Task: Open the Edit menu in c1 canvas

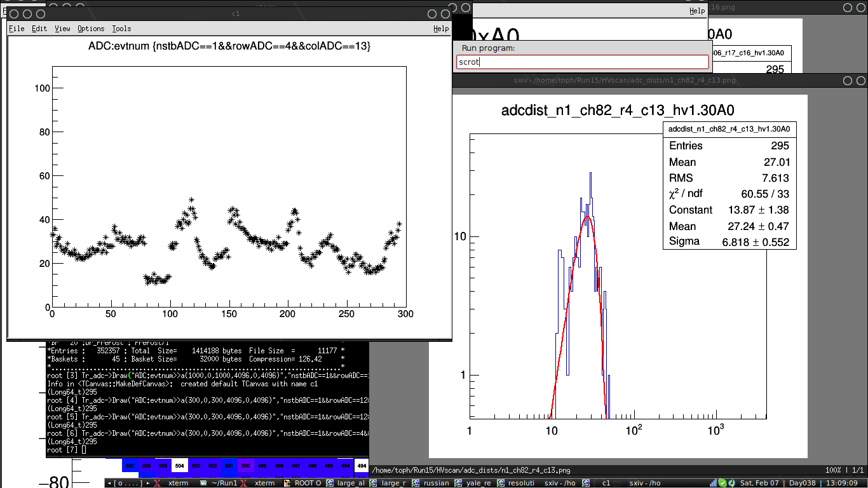Action: click(39, 29)
